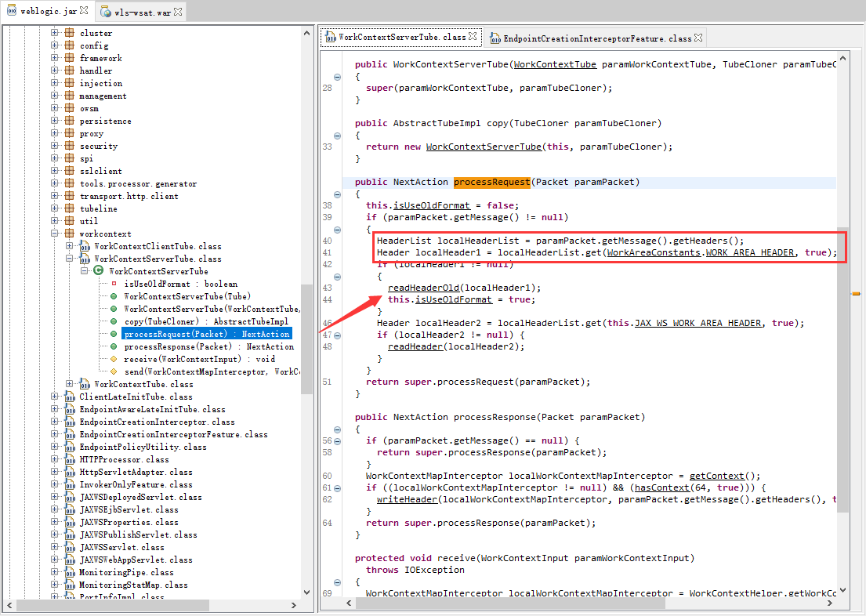Click the copy(TubeCloner) public method icon

[114, 321]
